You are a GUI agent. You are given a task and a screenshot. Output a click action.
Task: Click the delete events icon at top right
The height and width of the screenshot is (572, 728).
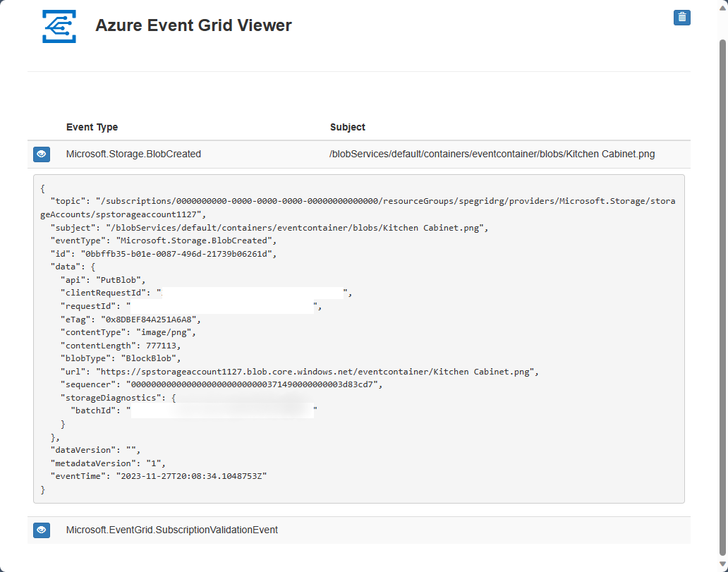coord(681,17)
